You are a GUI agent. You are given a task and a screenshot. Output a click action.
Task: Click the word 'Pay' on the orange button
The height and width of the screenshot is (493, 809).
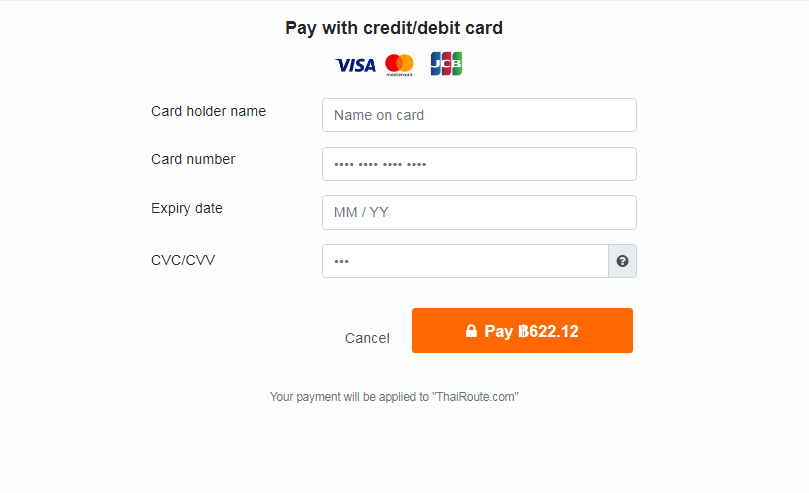(499, 331)
